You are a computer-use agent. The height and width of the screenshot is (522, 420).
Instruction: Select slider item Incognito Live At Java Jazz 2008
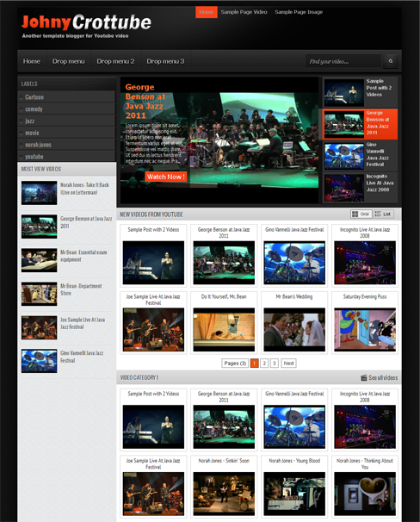pyautogui.click(x=360, y=187)
